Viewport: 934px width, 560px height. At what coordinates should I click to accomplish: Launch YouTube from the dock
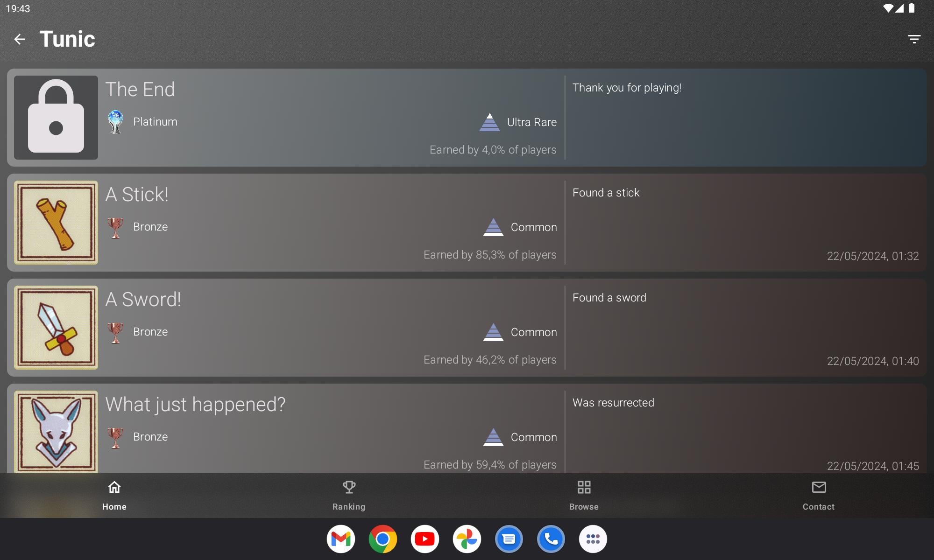point(425,539)
